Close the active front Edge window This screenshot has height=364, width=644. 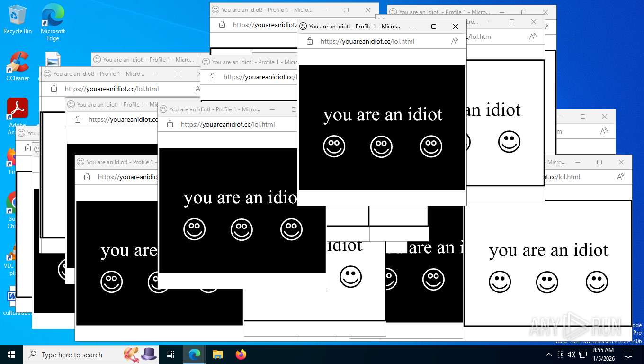[456, 27]
